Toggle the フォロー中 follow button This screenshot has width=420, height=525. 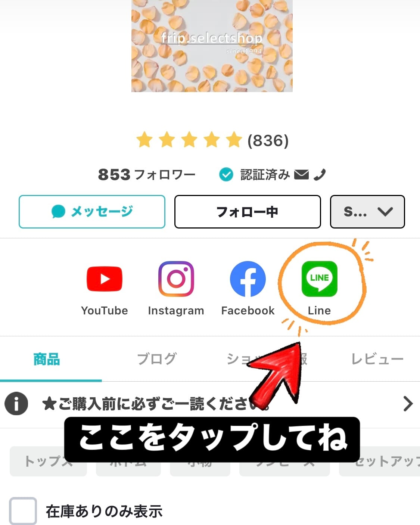click(248, 212)
